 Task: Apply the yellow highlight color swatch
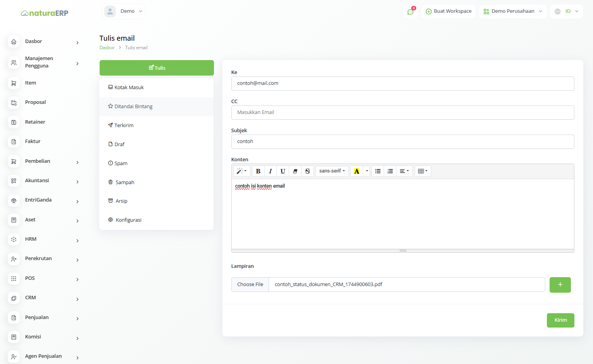coord(357,171)
